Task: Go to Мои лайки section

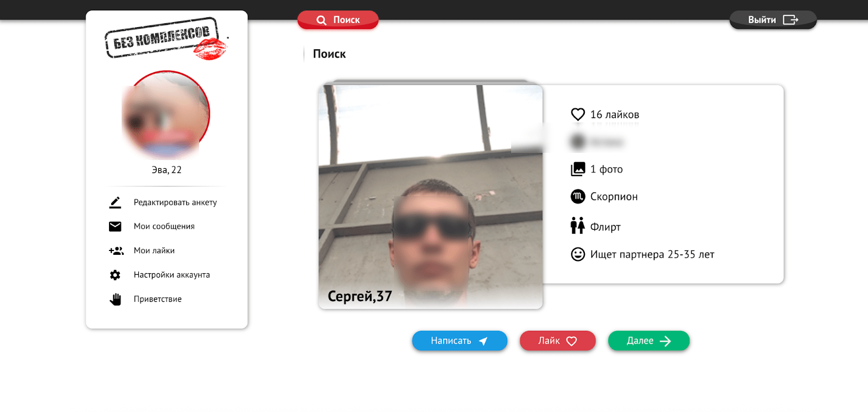Action: pyautogui.click(x=154, y=251)
